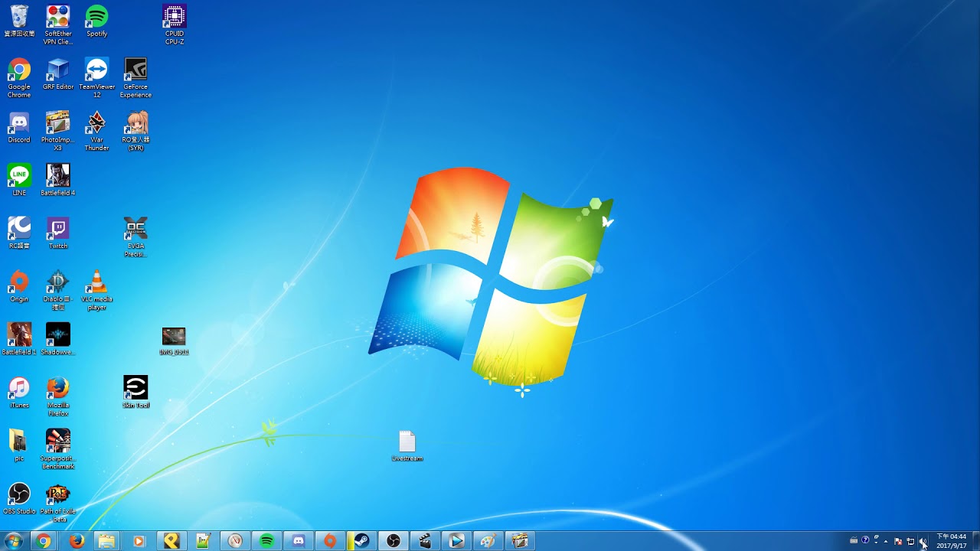Select the Battlefield 4 shortcut

coord(58,180)
